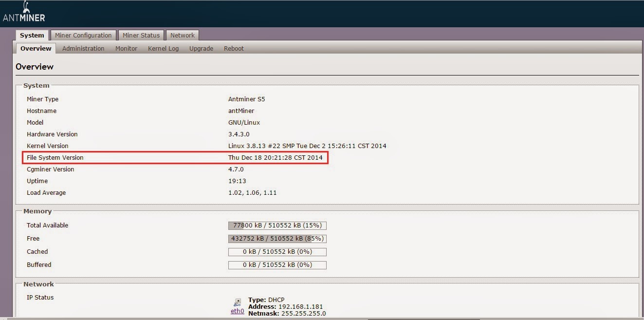Viewport: 644px width, 320px height.
Task: Click the Uptime label
Action: (x=37, y=181)
